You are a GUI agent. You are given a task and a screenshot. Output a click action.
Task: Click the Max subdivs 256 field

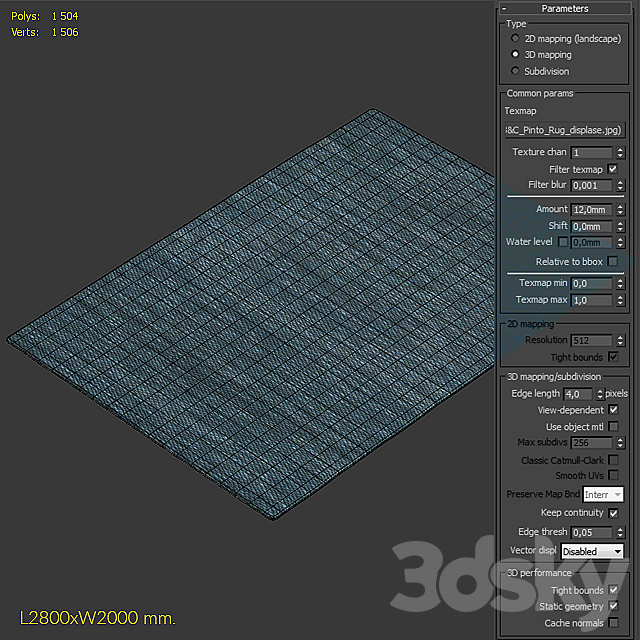click(x=591, y=443)
